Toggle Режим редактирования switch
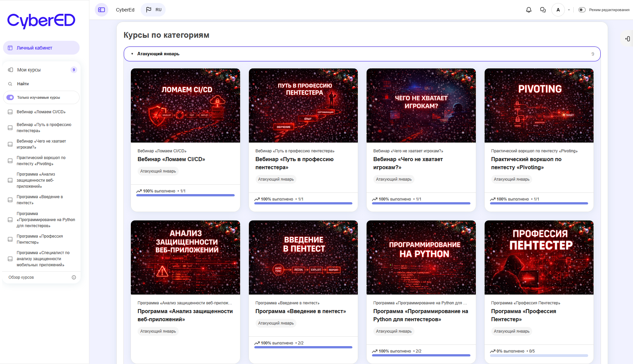Image resolution: width=633 pixels, height=364 pixels. click(582, 10)
